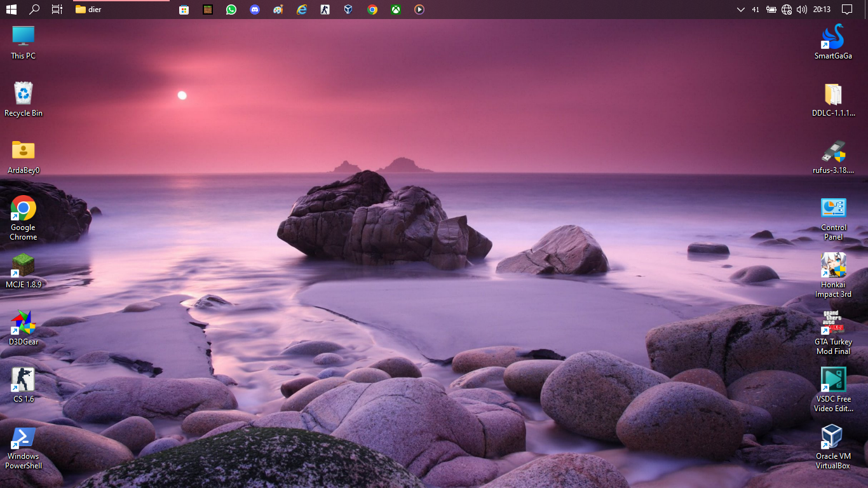Open the Xbox app taskbar icon

[x=396, y=10]
